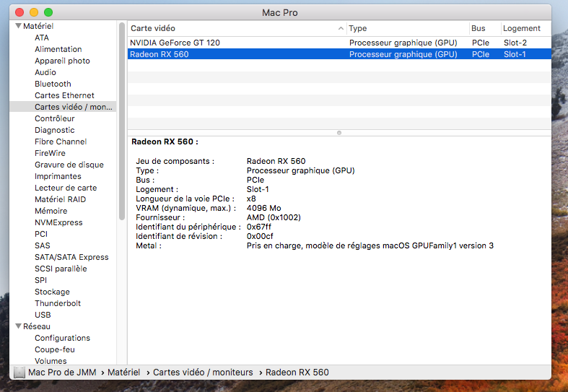This screenshot has width=568, height=392.
Task: Open the Fibre Channel section
Action: [x=61, y=141]
